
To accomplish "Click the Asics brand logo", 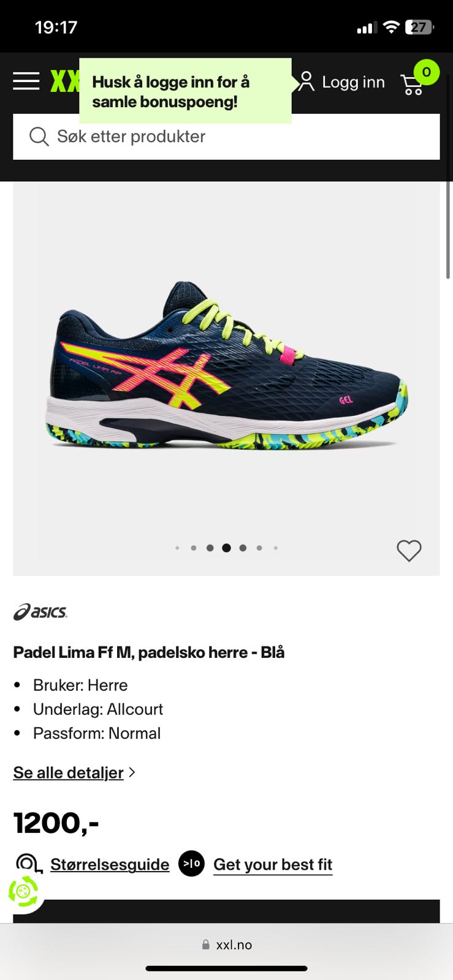I will click(x=40, y=611).
